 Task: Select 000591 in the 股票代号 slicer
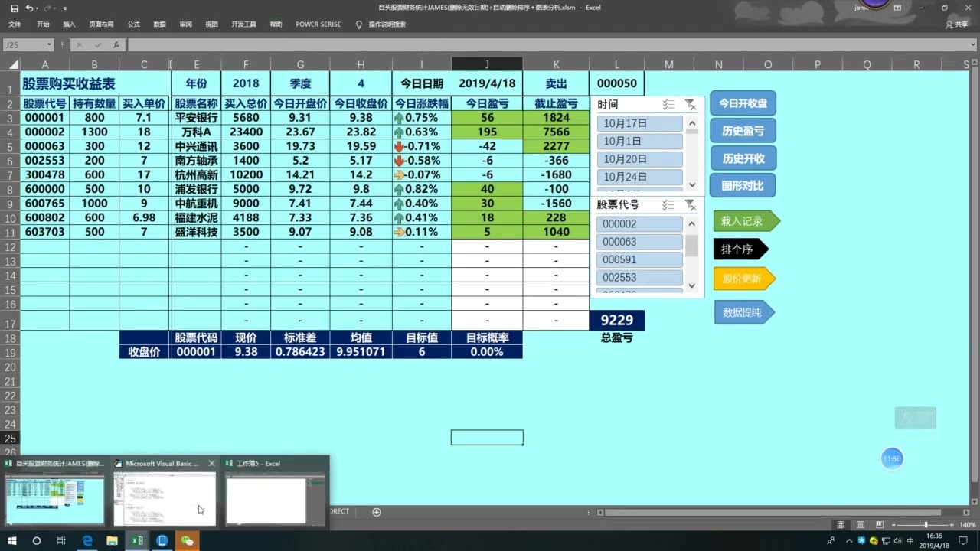click(639, 259)
